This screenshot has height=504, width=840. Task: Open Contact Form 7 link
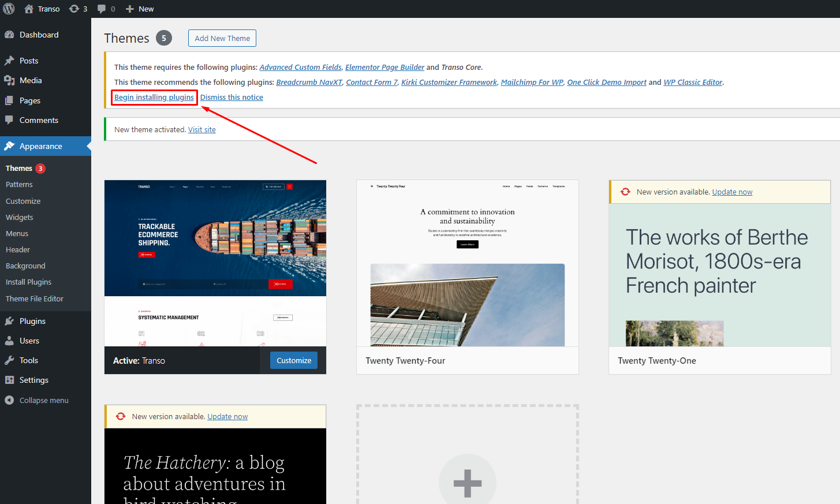click(x=372, y=82)
